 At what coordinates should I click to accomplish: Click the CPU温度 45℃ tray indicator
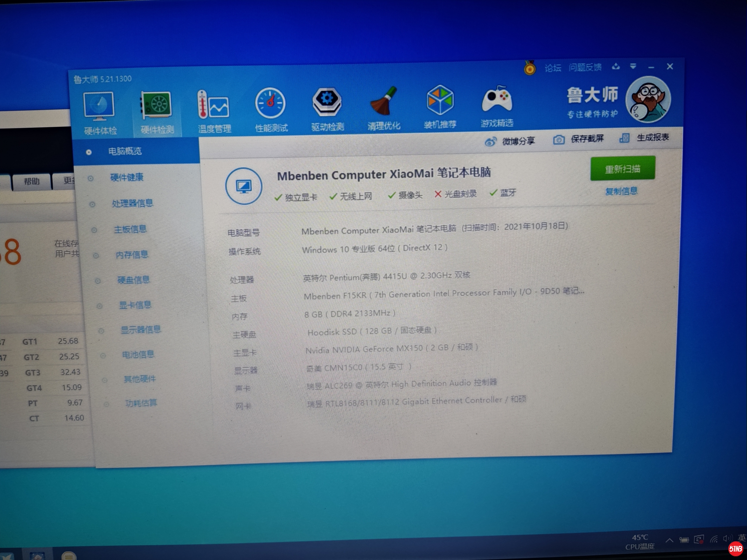tap(640, 542)
